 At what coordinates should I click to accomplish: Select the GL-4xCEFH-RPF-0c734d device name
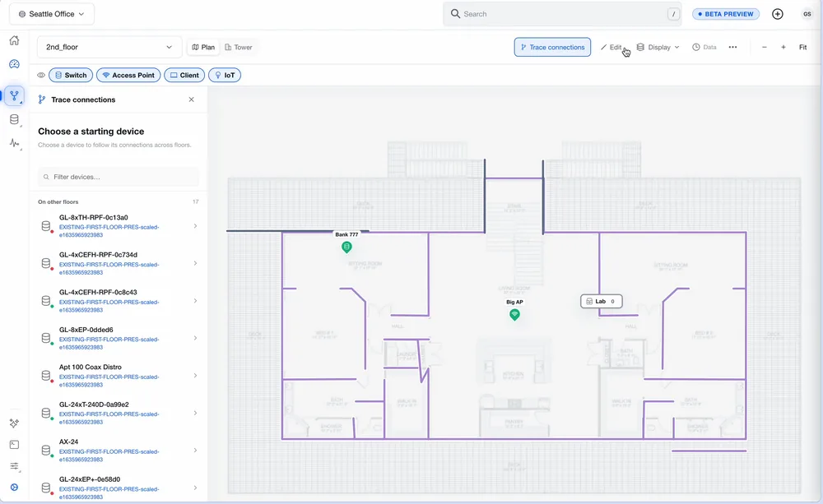98,255
